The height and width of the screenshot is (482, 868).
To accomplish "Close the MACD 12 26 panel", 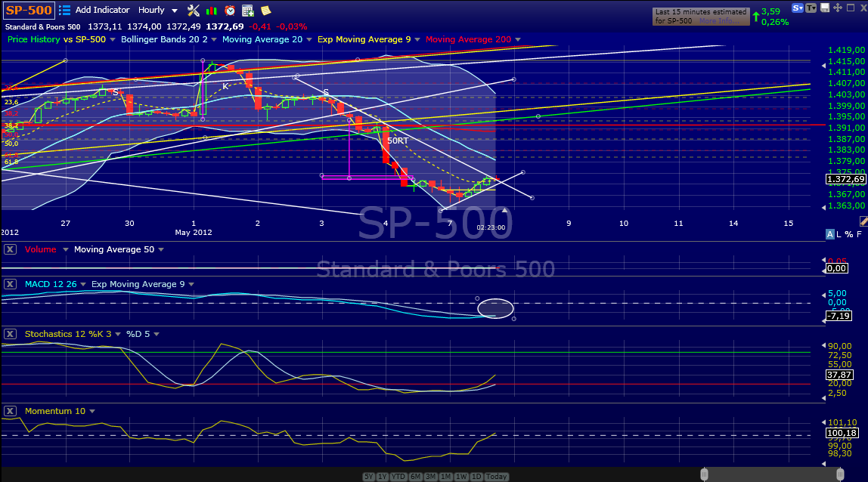I will pos(10,284).
